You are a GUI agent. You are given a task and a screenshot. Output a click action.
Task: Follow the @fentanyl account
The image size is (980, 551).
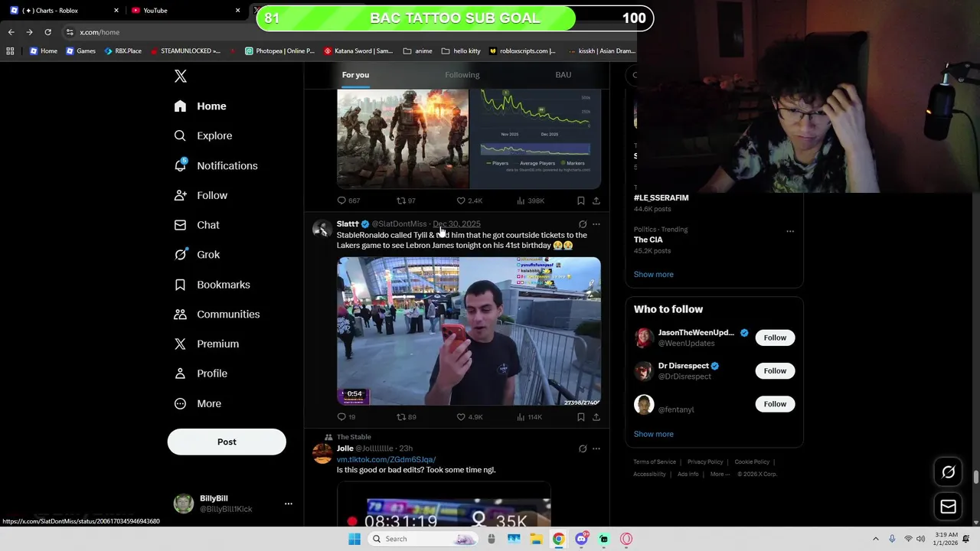(x=775, y=403)
